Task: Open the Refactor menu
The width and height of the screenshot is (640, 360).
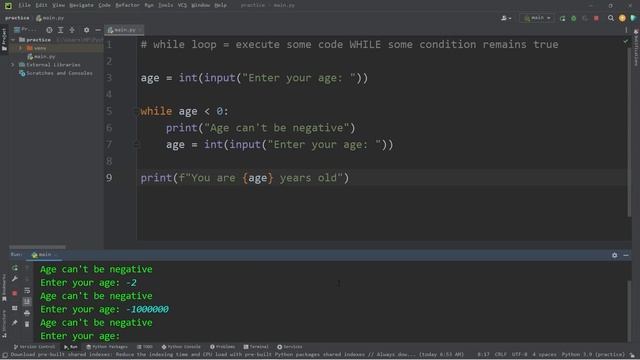Action: click(127, 5)
